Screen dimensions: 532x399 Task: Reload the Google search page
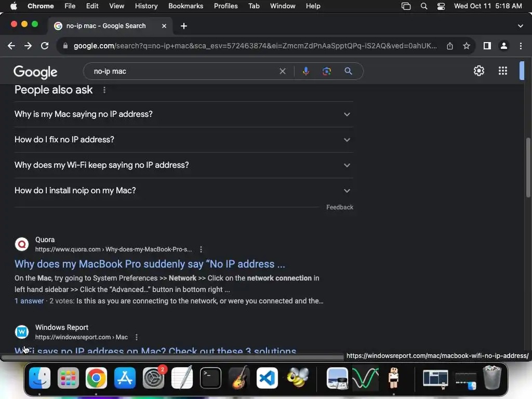[45, 46]
